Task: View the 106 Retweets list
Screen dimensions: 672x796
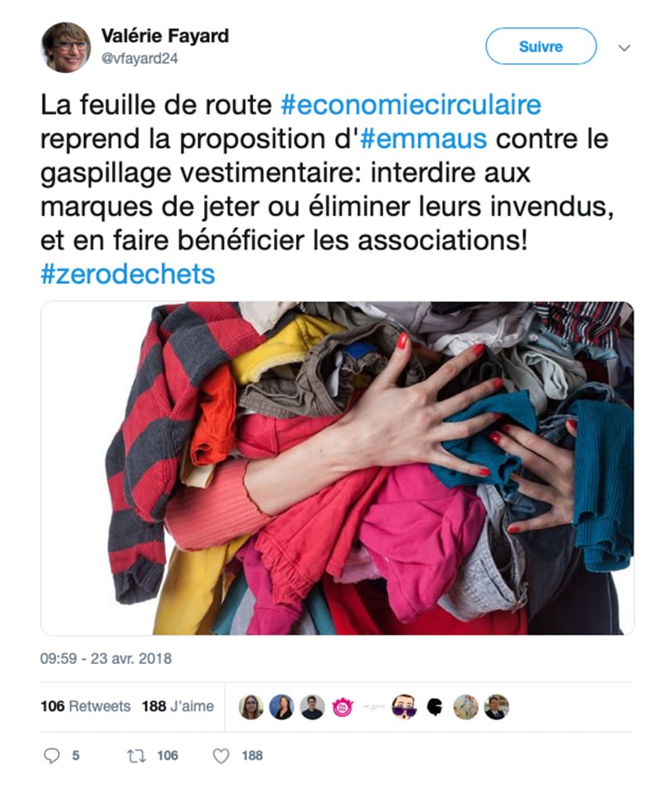Action: (85, 706)
